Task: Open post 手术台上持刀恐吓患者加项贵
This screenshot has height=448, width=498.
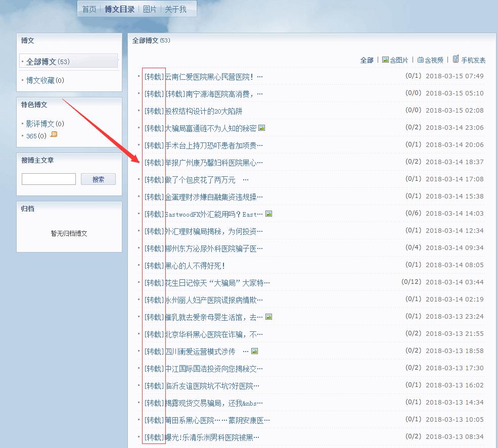Action: click(204, 145)
